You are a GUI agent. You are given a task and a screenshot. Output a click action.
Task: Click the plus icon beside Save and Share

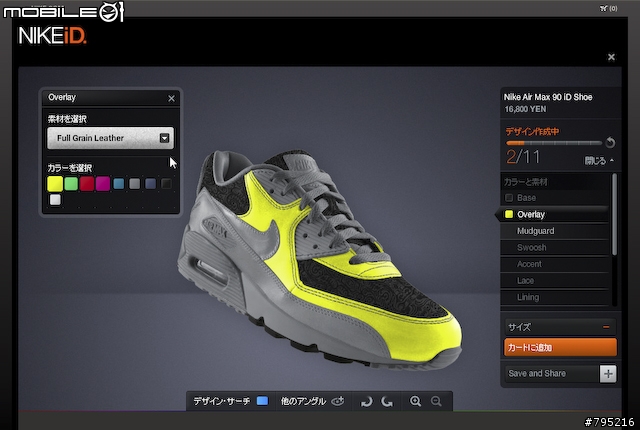[x=608, y=374]
